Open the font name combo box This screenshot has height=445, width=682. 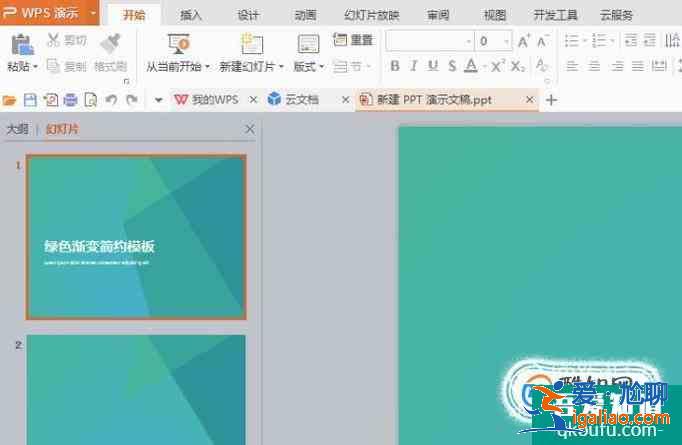click(x=429, y=41)
